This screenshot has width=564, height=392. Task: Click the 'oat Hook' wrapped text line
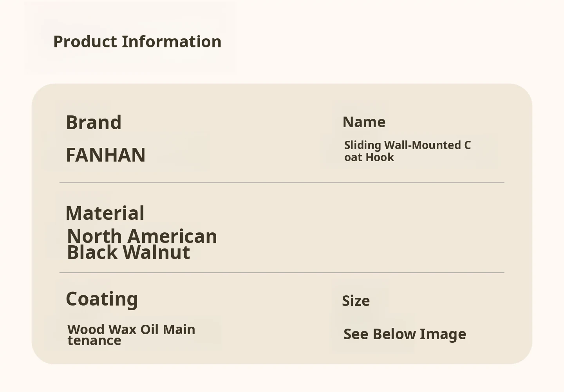pos(369,157)
